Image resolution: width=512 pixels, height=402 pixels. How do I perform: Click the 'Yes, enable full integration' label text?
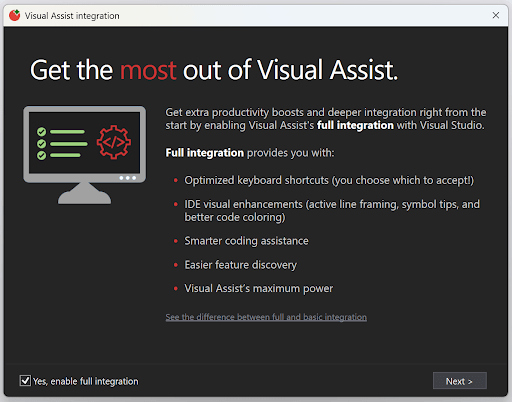[x=85, y=381]
